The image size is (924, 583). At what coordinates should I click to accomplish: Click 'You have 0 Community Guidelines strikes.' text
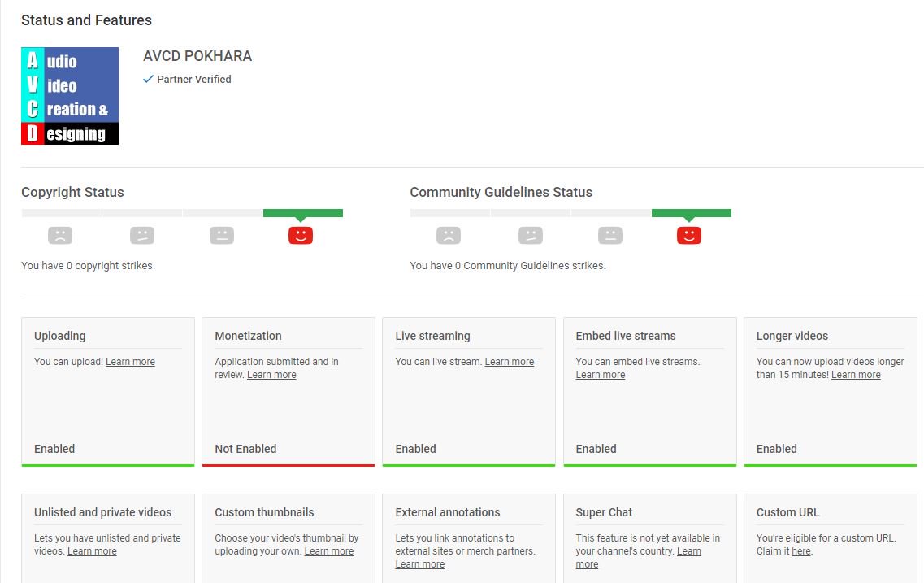tap(508, 265)
